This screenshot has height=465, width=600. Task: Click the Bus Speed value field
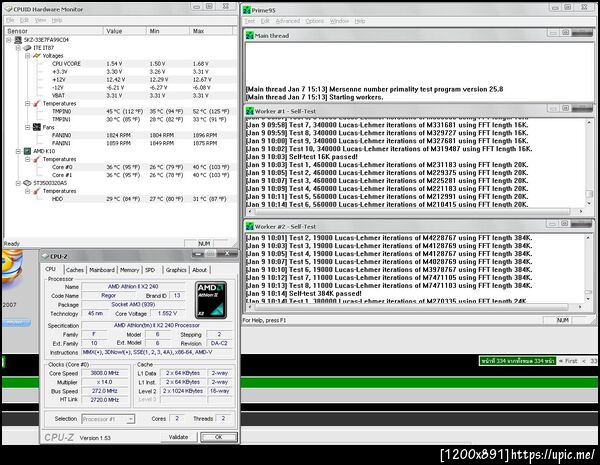click(x=104, y=391)
